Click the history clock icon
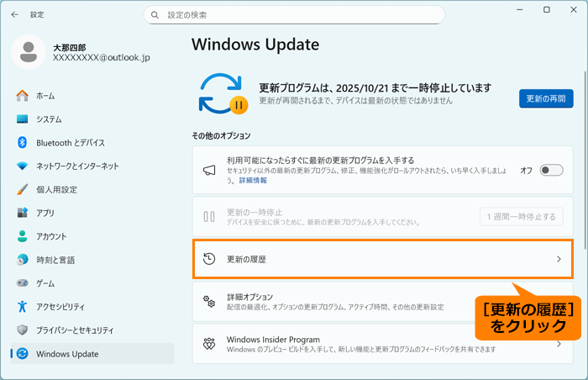Screen dimensions: 588x380 point(209,259)
